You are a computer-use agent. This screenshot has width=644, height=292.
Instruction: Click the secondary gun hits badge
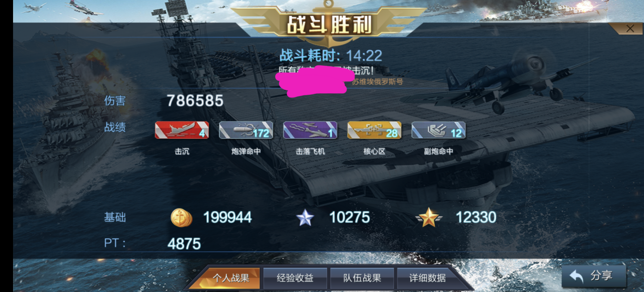[439, 130]
